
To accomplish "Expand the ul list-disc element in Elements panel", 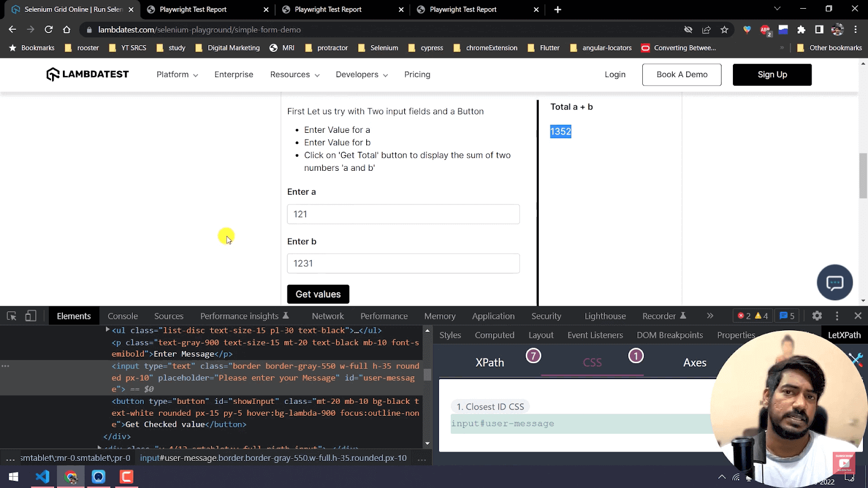I will pos(106,330).
